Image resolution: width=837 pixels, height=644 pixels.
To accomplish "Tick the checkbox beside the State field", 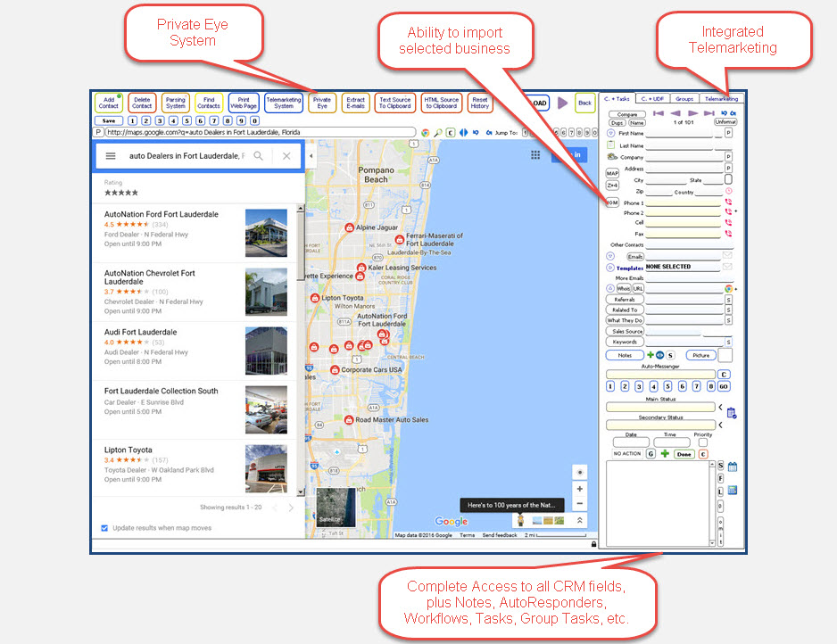I will [x=728, y=179].
